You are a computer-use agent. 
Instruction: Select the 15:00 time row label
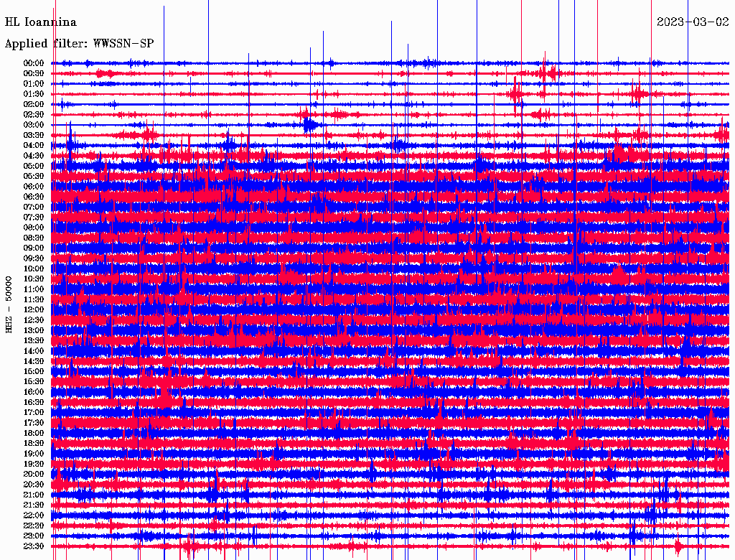[x=34, y=371]
